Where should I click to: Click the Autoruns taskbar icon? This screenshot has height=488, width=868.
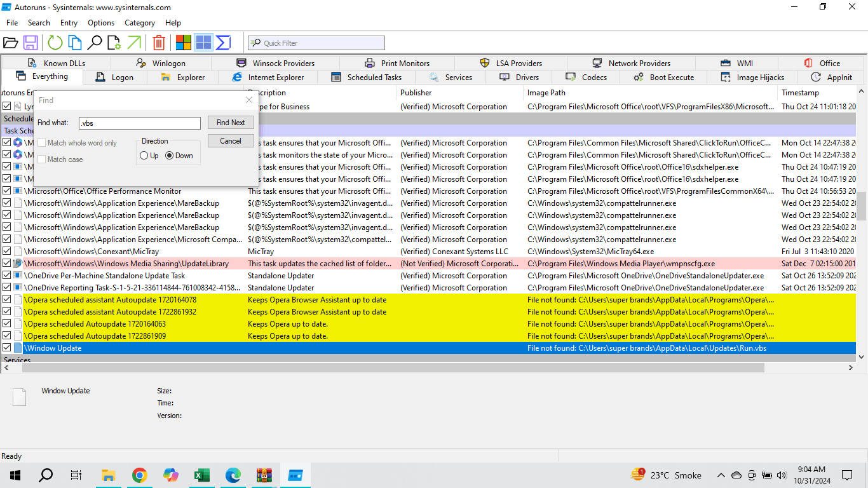tap(295, 475)
